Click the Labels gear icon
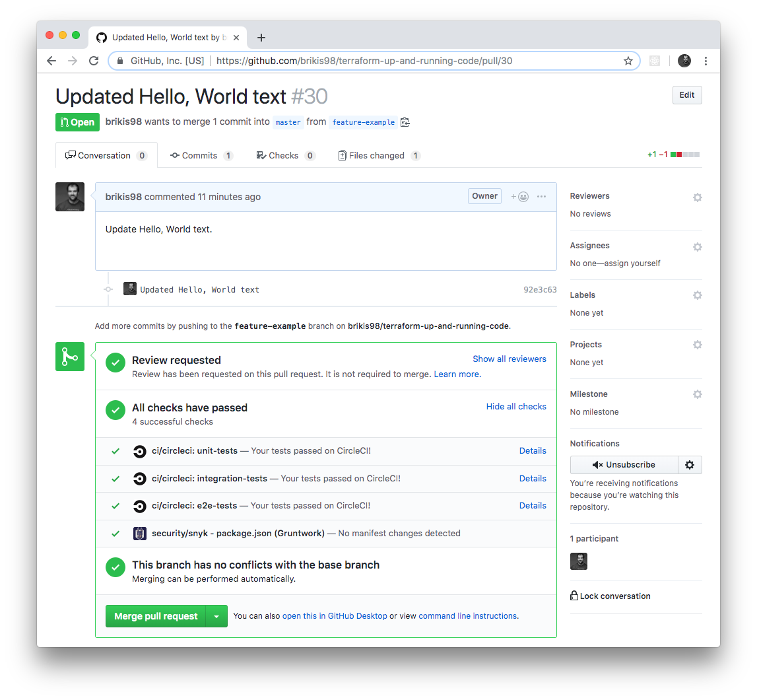757x700 pixels. [697, 295]
